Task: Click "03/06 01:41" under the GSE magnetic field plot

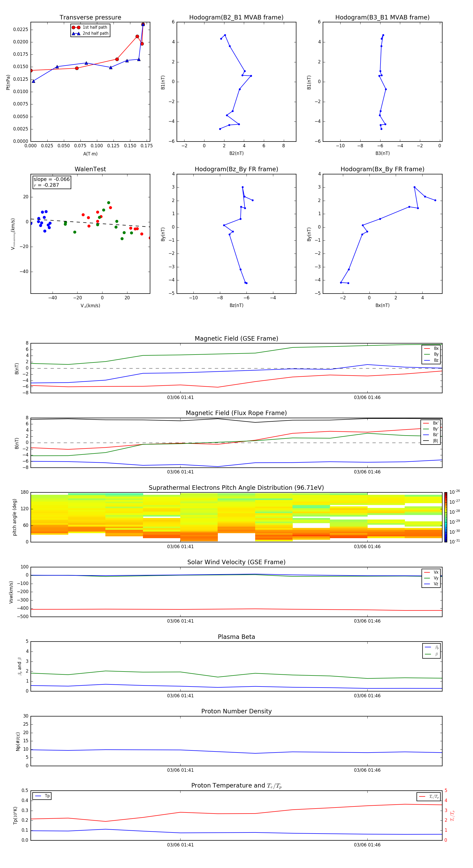Action: [181, 398]
